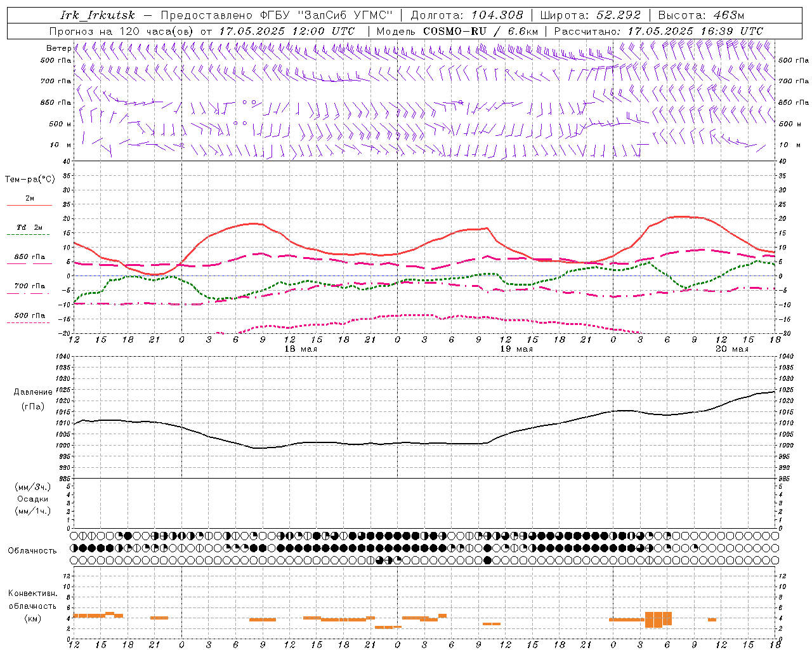This screenshot has width=812, height=650.
Task: Click the (мм/1ч.) precipitation unit label
Action: pyautogui.click(x=33, y=511)
